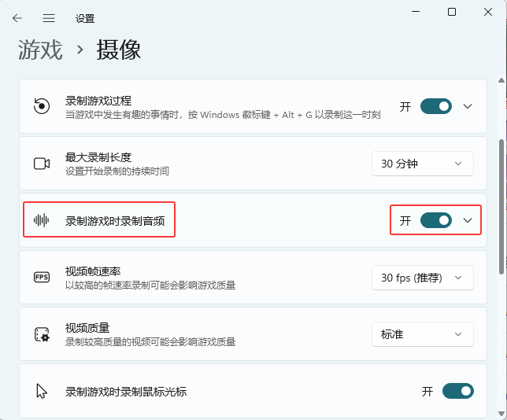
Task: Click the vertical scrollbar thumb
Action: click(501, 206)
